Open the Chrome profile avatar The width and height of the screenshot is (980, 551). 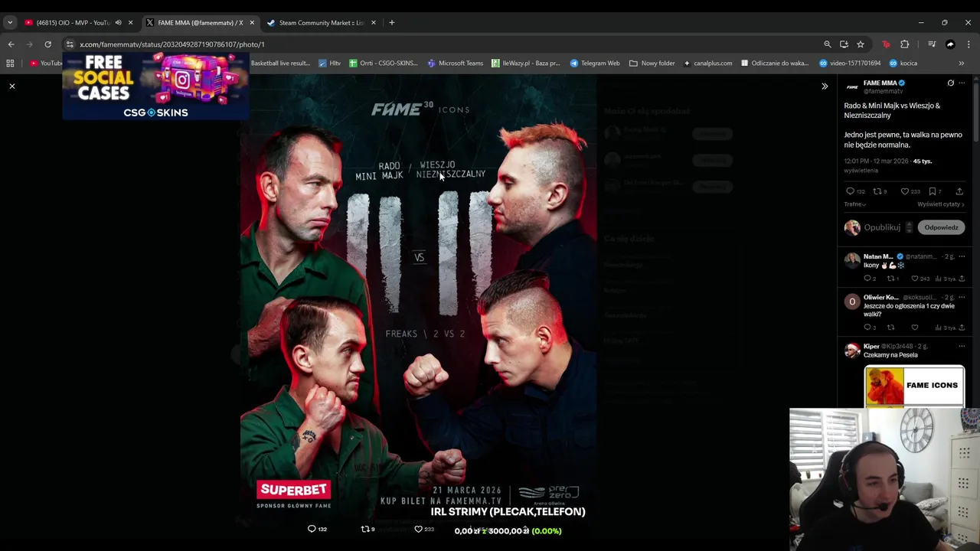[x=950, y=44]
